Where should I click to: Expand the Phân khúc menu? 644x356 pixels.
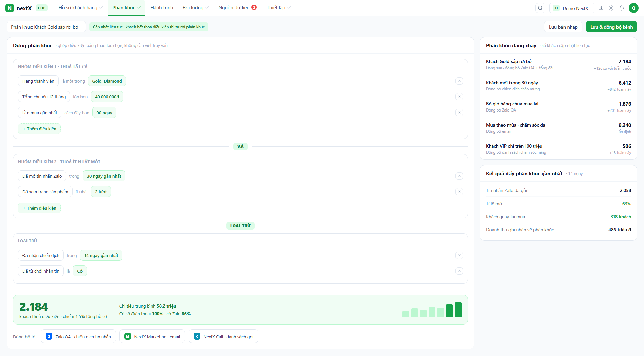click(126, 8)
